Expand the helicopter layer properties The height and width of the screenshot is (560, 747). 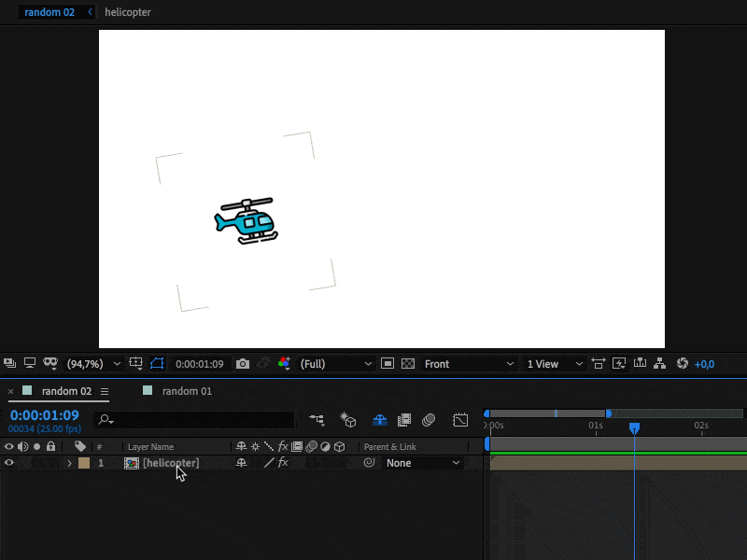pyautogui.click(x=69, y=463)
